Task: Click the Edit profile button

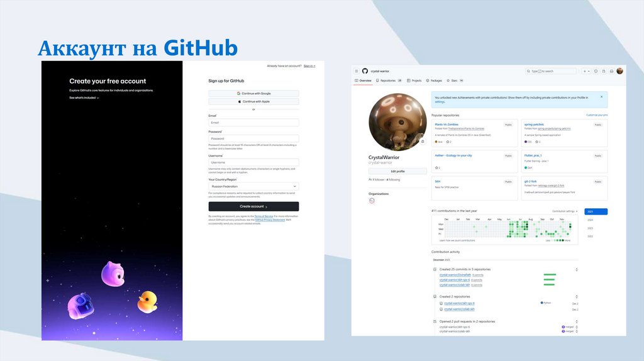Action: click(x=397, y=171)
